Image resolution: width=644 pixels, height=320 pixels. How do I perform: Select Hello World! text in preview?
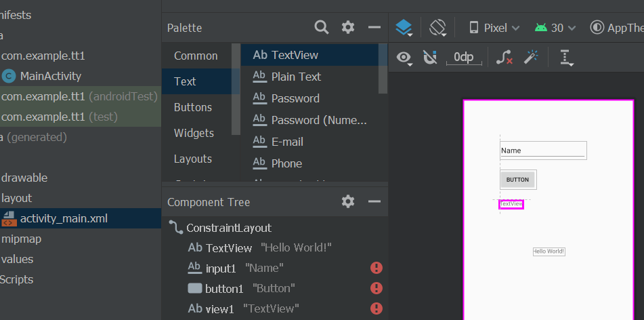coord(549,252)
